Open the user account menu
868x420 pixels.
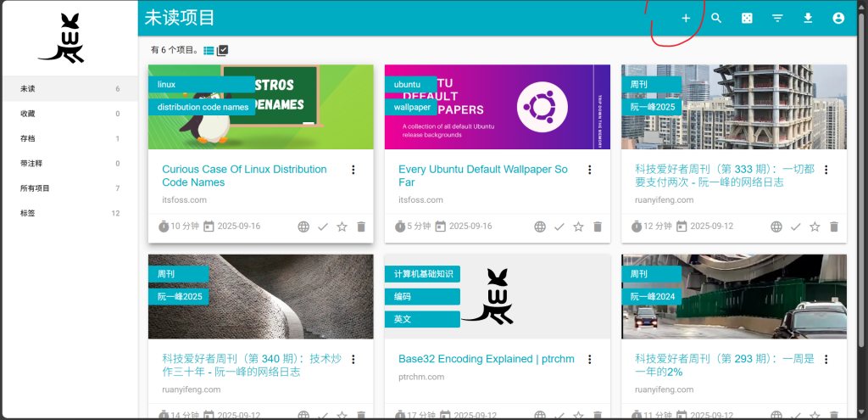point(838,18)
